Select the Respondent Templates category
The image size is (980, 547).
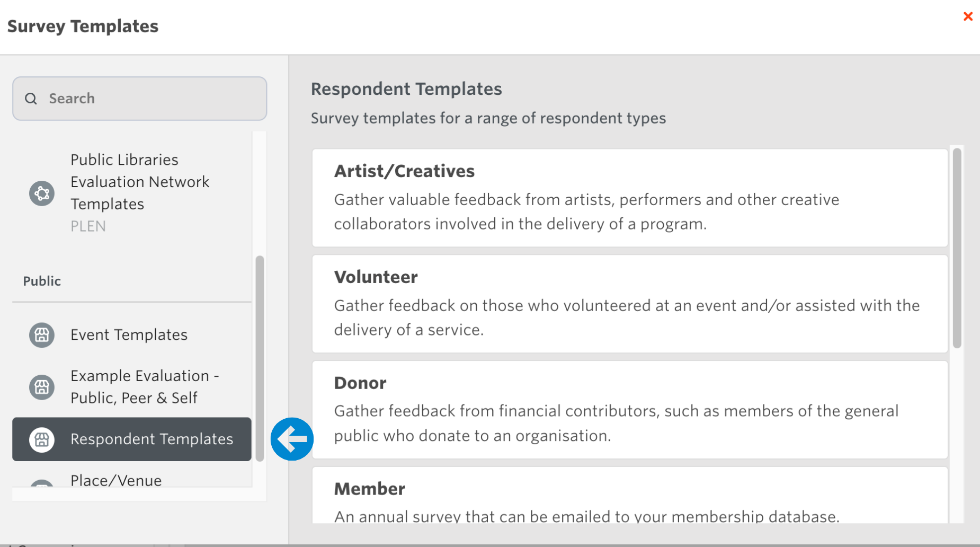152,439
